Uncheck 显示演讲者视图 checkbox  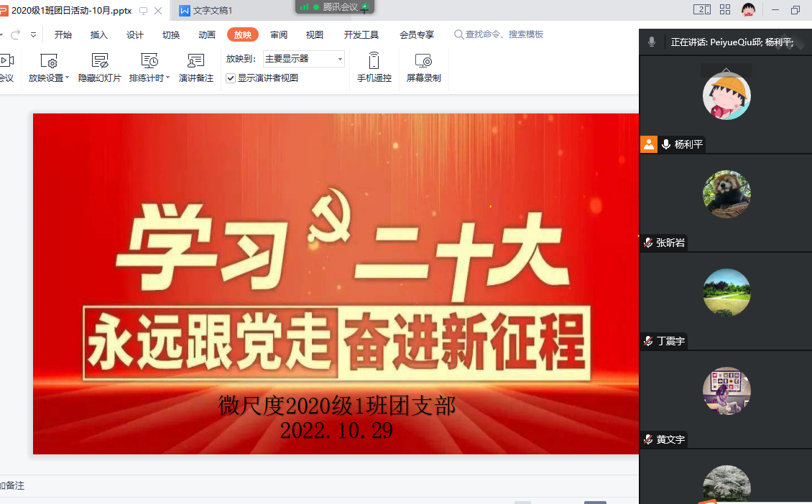[231, 78]
